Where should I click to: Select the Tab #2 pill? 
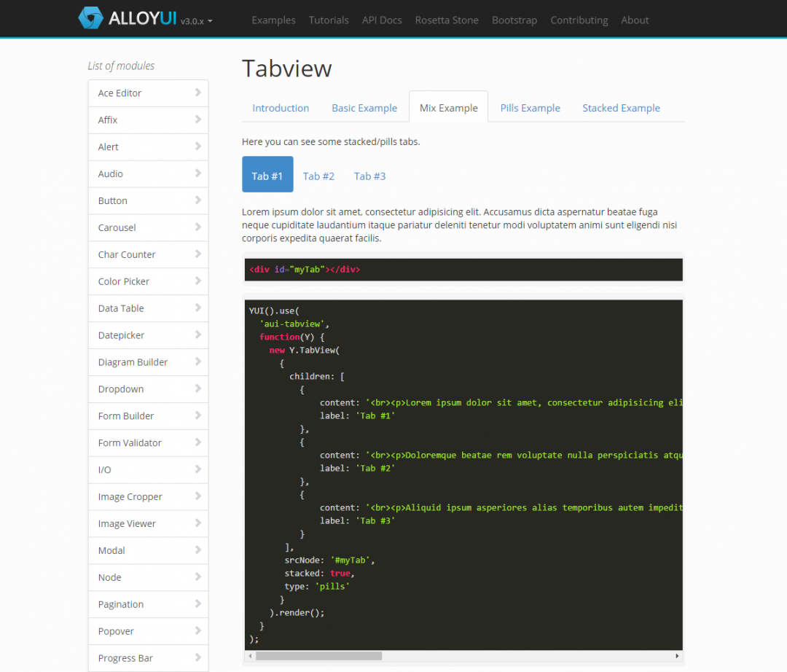coord(318,176)
